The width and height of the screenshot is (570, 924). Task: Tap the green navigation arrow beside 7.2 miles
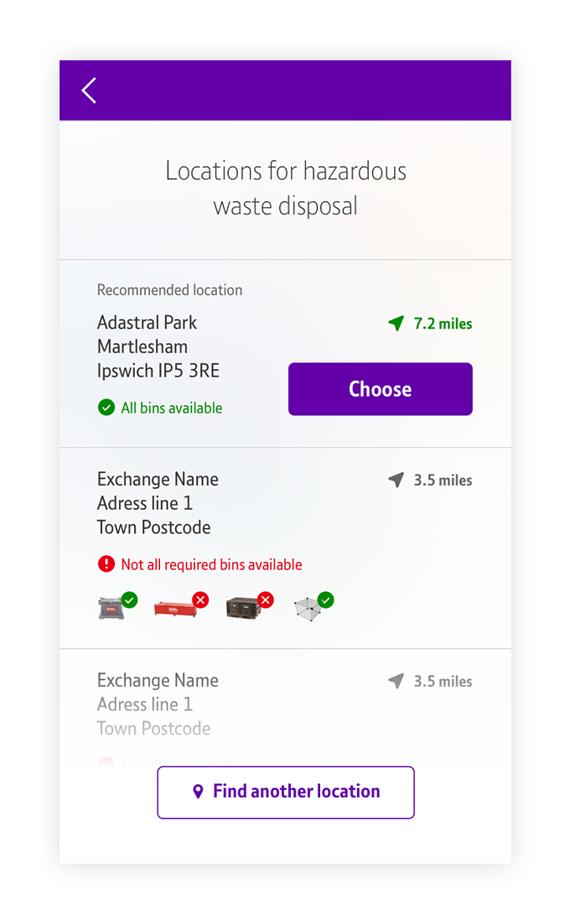(x=396, y=323)
